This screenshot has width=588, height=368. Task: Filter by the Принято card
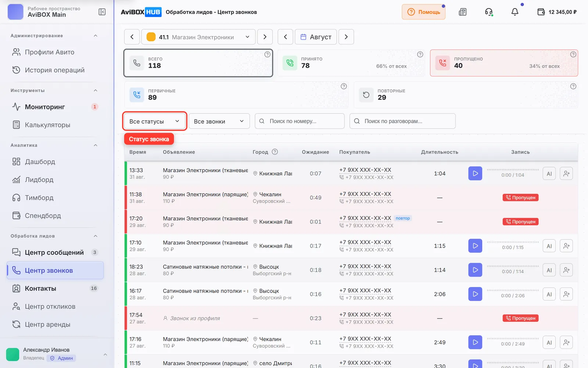point(351,63)
